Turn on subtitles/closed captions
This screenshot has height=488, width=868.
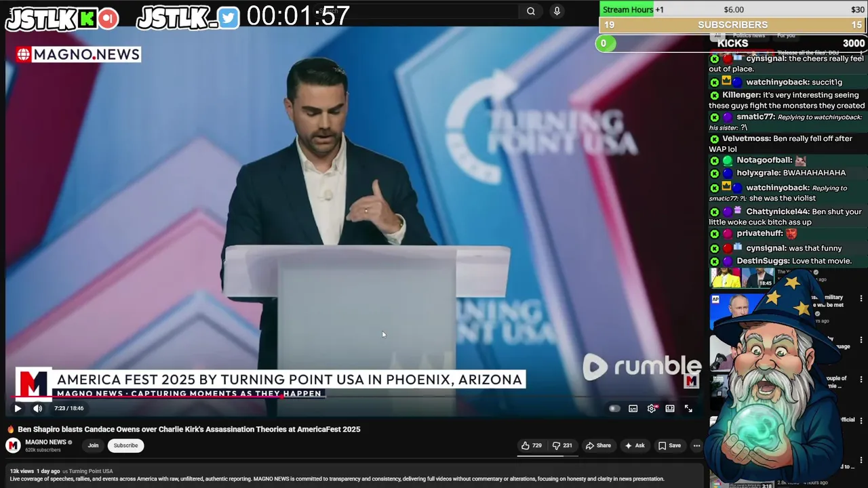pos(633,408)
